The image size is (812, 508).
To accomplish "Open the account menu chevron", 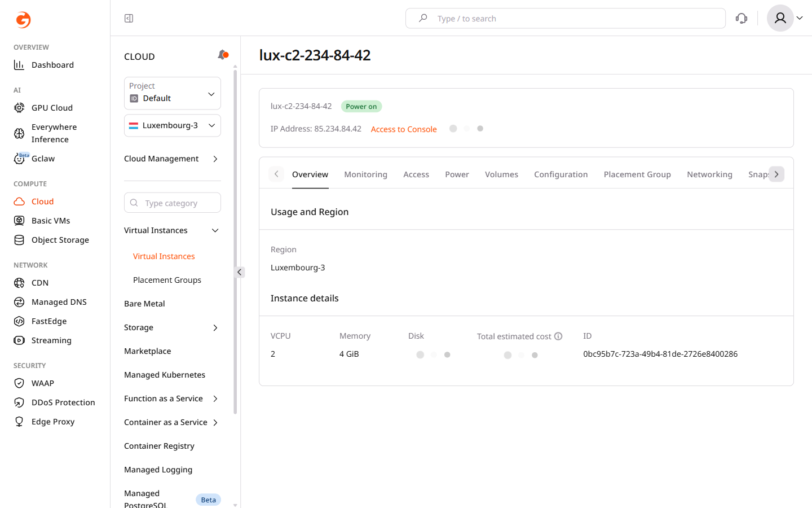I will tap(800, 18).
